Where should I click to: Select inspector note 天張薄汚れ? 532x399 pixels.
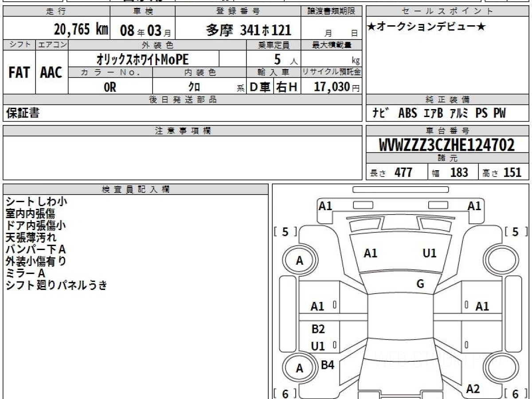(31, 238)
